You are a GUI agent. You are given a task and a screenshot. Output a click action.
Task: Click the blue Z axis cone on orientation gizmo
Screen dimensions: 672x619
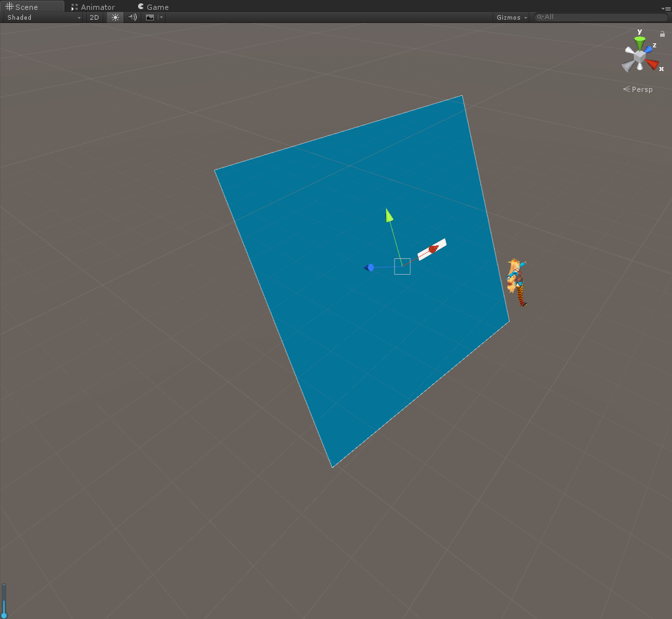pyautogui.click(x=649, y=49)
